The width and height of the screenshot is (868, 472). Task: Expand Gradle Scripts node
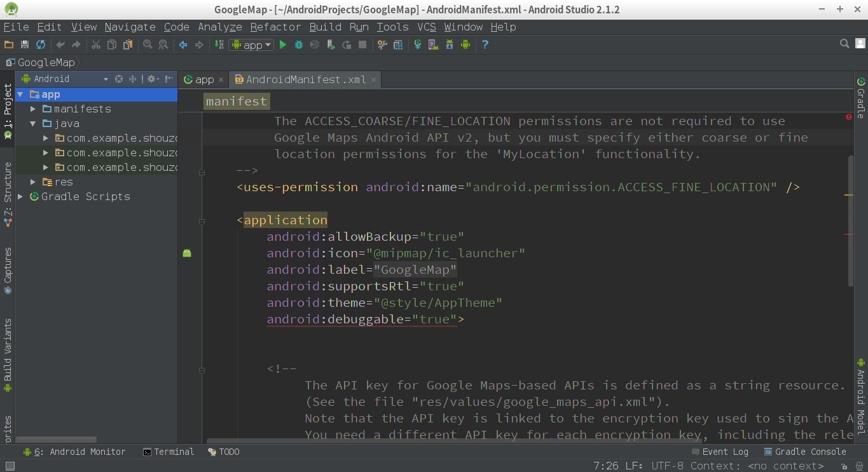pos(20,196)
